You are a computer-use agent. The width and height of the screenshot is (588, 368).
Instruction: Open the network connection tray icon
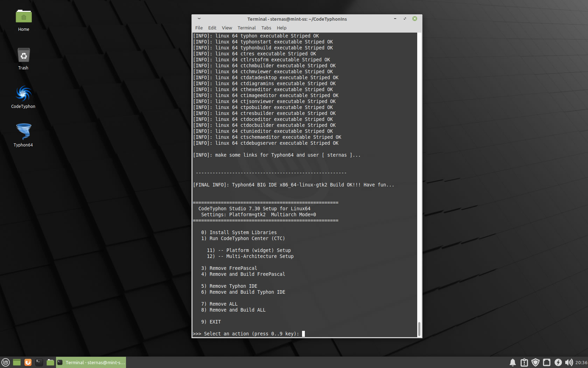coord(547,362)
